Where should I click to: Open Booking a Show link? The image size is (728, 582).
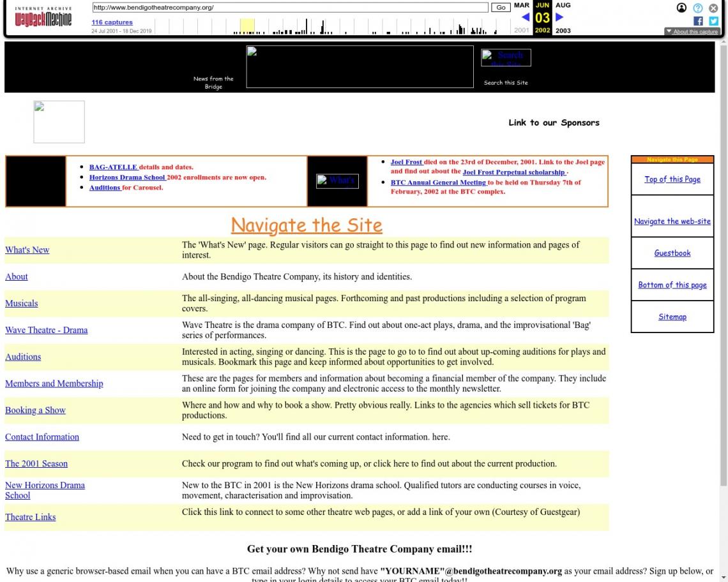click(35, 410)
